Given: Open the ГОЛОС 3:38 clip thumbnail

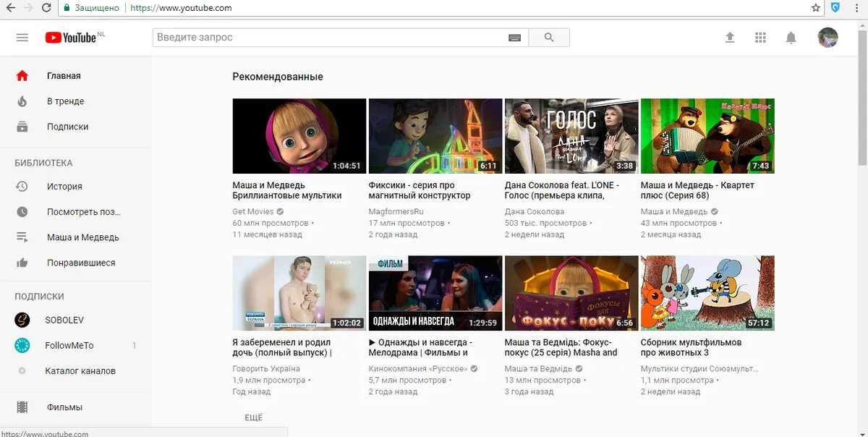Looking at the screenshot, I should pos(571,136).
